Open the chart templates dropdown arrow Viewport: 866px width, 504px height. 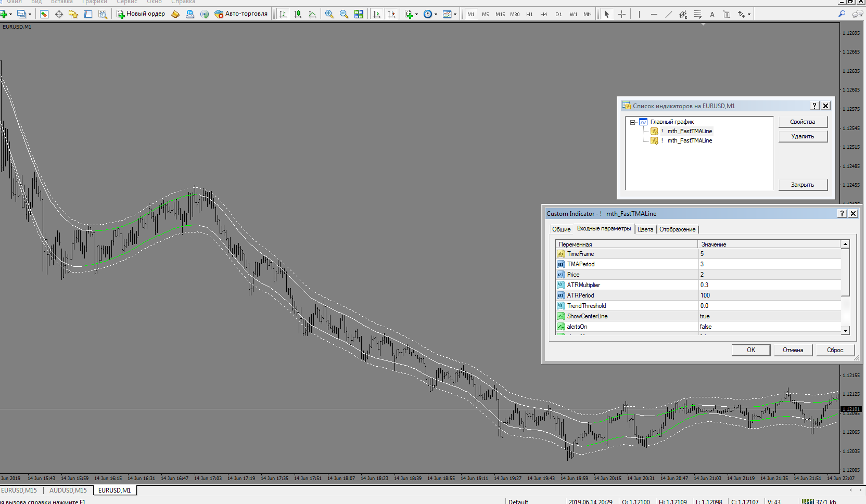tap(455, 14)
